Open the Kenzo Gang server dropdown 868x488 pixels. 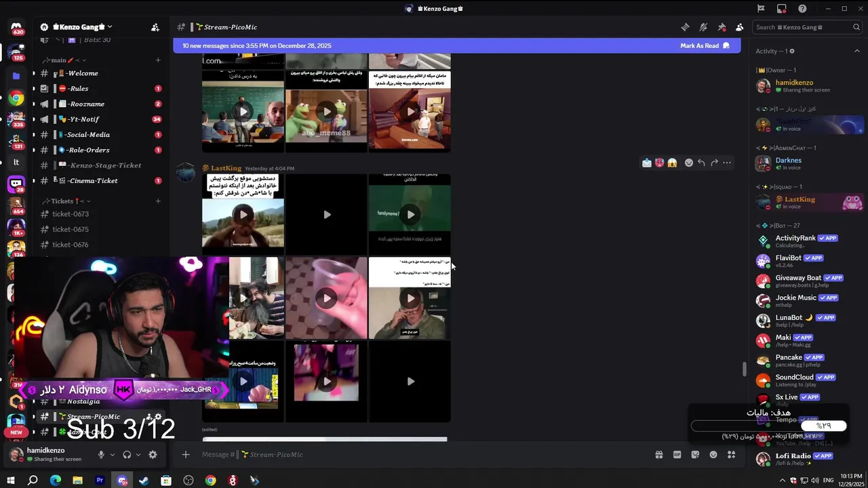click(109, 27)
